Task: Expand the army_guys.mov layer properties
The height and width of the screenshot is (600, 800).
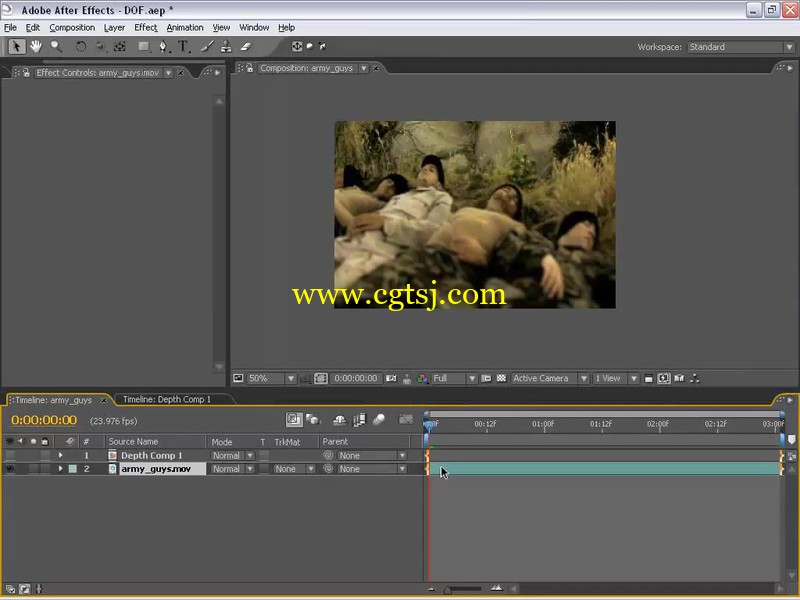Action: [60, 469]
